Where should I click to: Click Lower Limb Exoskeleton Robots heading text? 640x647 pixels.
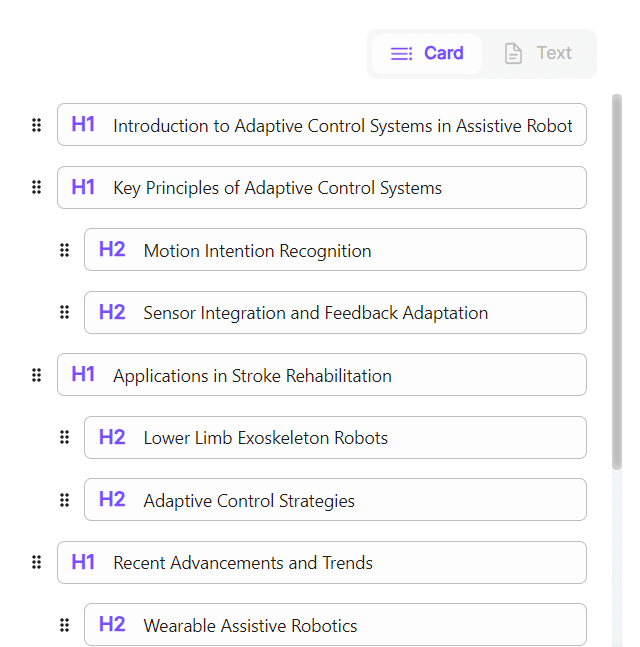(265, 438)
